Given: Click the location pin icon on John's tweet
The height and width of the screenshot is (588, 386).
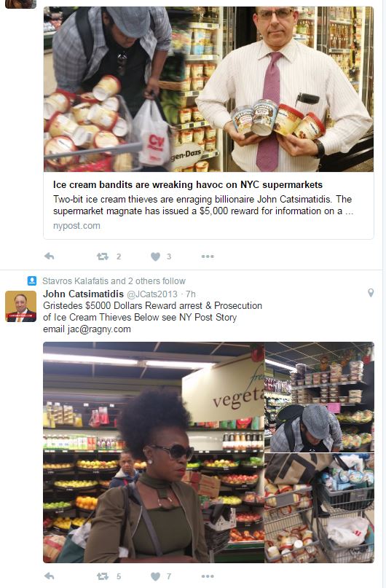Looking at the screenshot, I should tap(371, 293).
